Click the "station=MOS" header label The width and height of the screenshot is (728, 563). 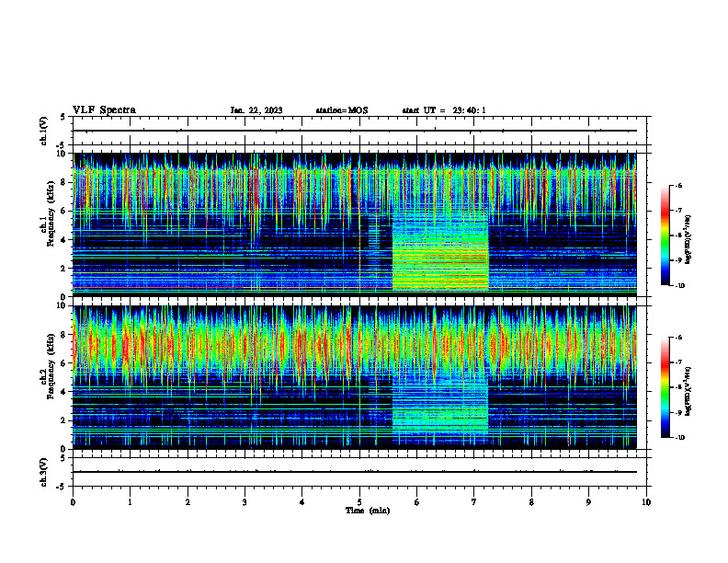[x=342, y=110]
